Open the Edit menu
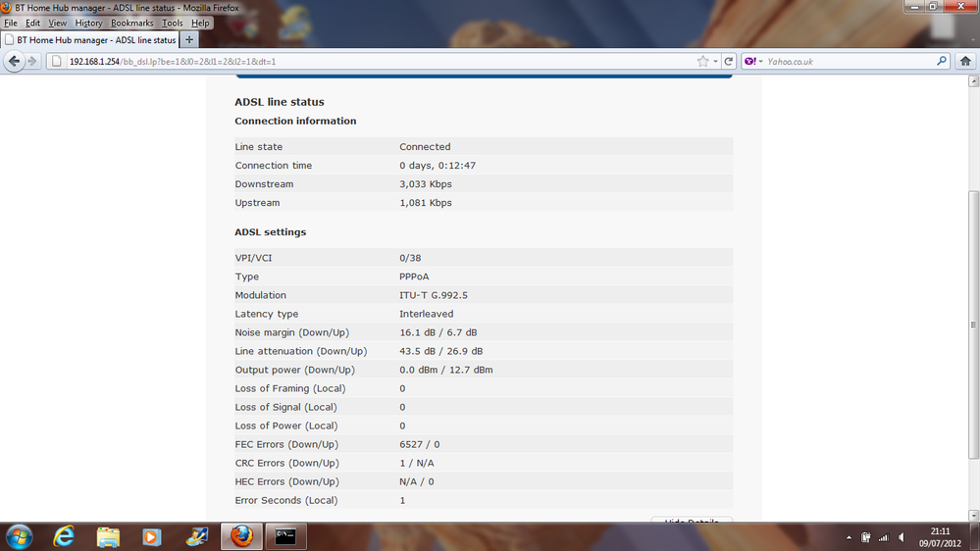980x551 pixels. (32, 24)
